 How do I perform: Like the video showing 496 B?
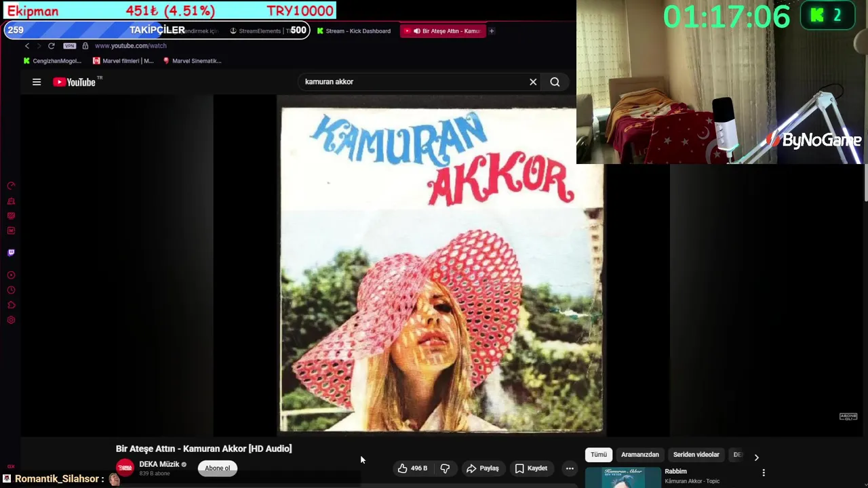(x=412, y=468)
